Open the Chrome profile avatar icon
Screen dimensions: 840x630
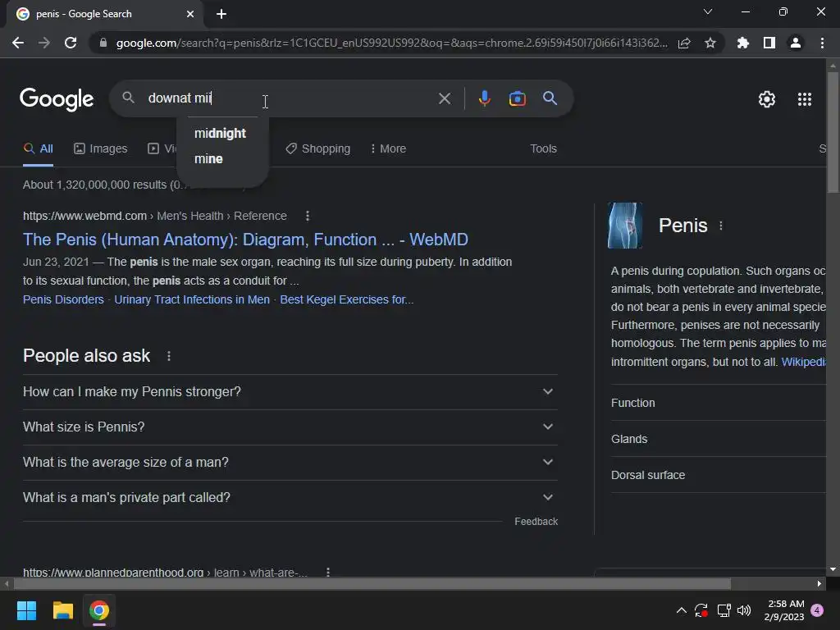[x=796, y=43]
